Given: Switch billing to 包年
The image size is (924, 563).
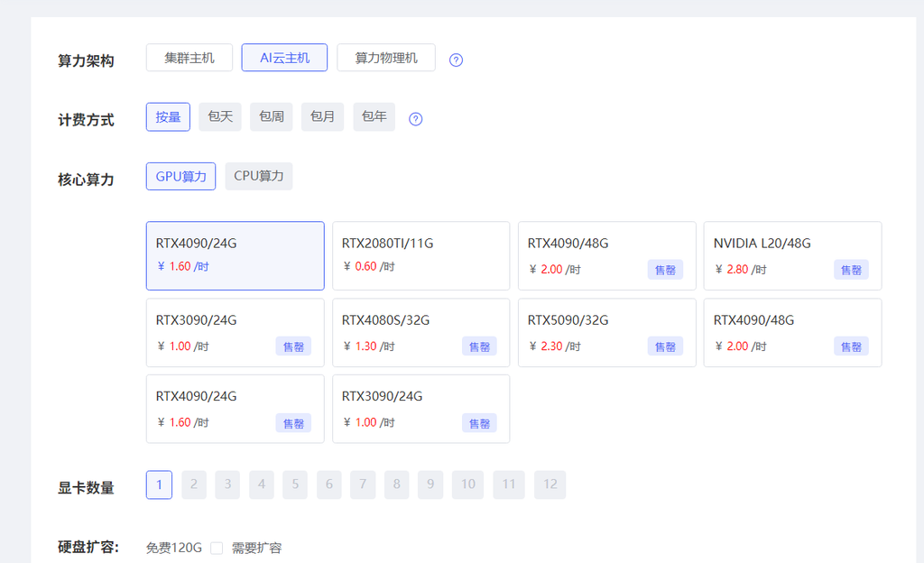Looking at the screenshot, I should (374, 116).
